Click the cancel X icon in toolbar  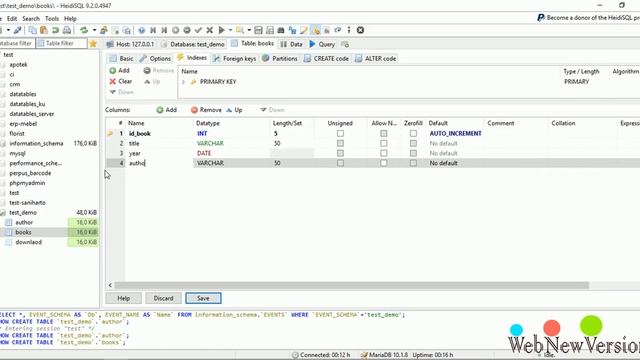pyautogui.click(x=209, y=30)
